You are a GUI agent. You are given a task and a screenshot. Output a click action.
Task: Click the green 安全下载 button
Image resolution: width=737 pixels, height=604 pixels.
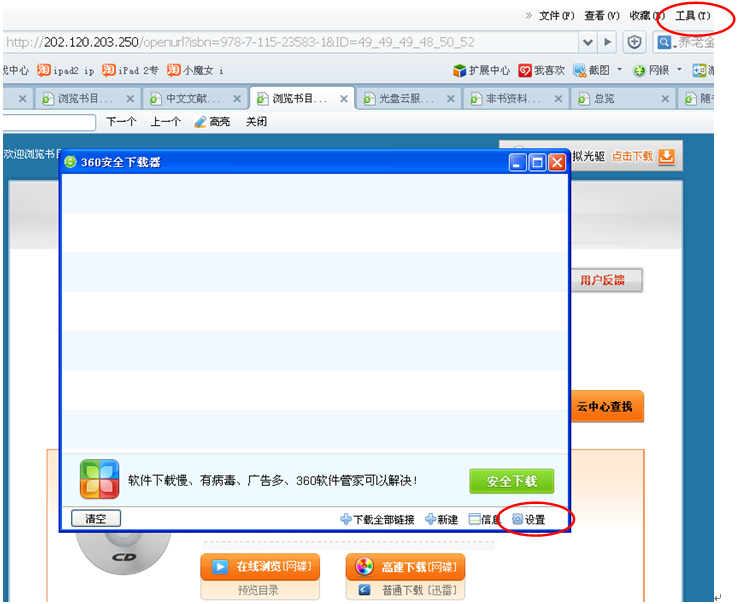[511, 481]
